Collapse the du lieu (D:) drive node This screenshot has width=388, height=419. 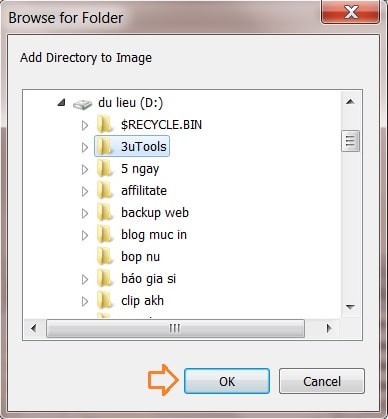61,103
